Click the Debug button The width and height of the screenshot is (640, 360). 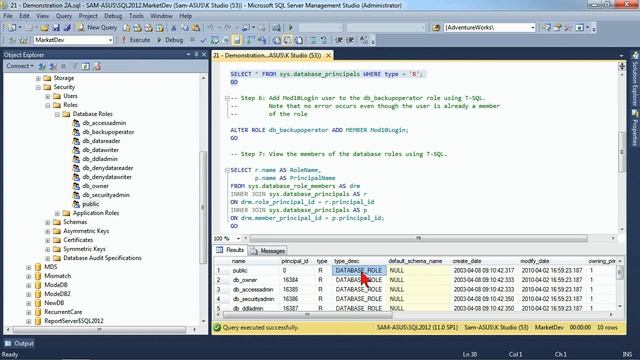click(x=170, y=40)
